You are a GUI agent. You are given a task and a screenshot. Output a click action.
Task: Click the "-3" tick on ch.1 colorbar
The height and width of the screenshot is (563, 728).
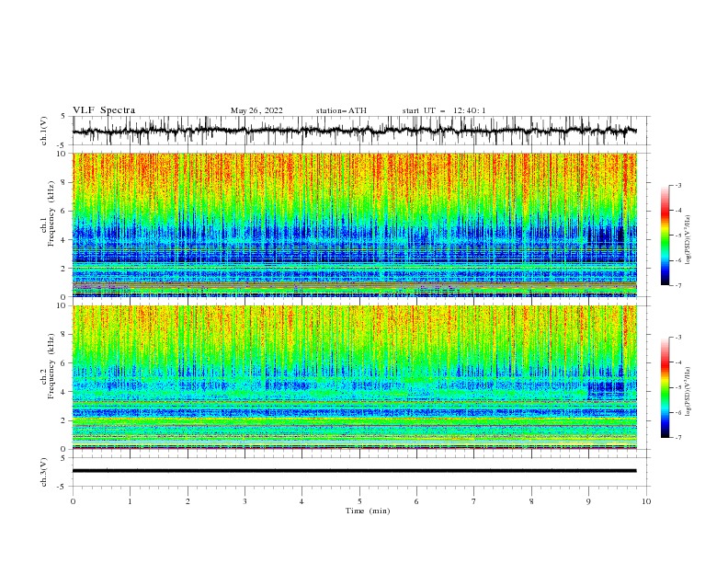point(677,185)
